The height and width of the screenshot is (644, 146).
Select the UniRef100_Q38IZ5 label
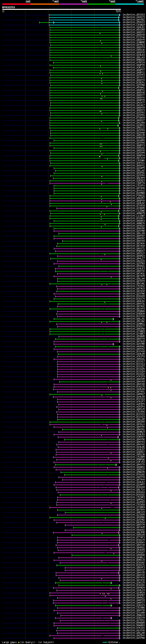click(134, 583)
